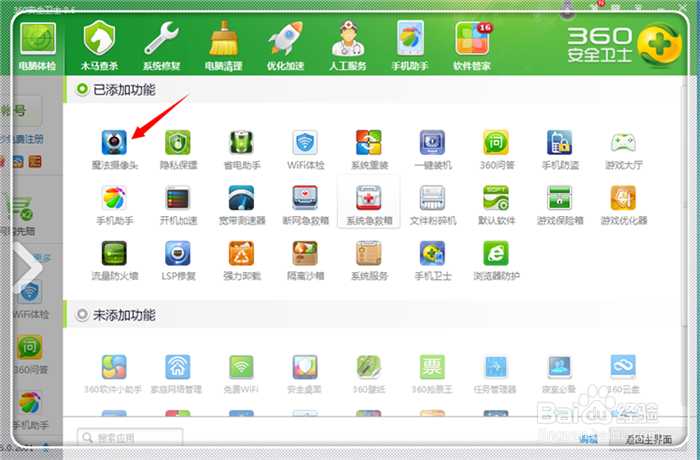Screen dimensions: 700x460
Task: Open 优化加速 rocket tab
Action: (285, 46)
